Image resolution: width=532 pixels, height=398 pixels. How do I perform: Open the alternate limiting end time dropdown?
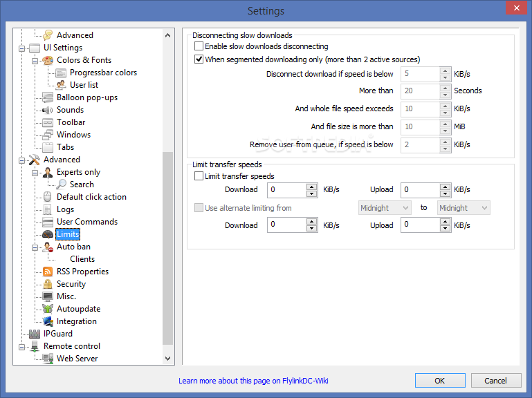tap(464, 208)
